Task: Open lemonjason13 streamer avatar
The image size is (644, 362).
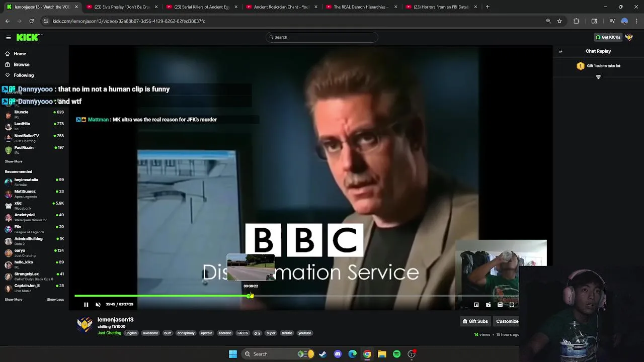Action: 85,324
